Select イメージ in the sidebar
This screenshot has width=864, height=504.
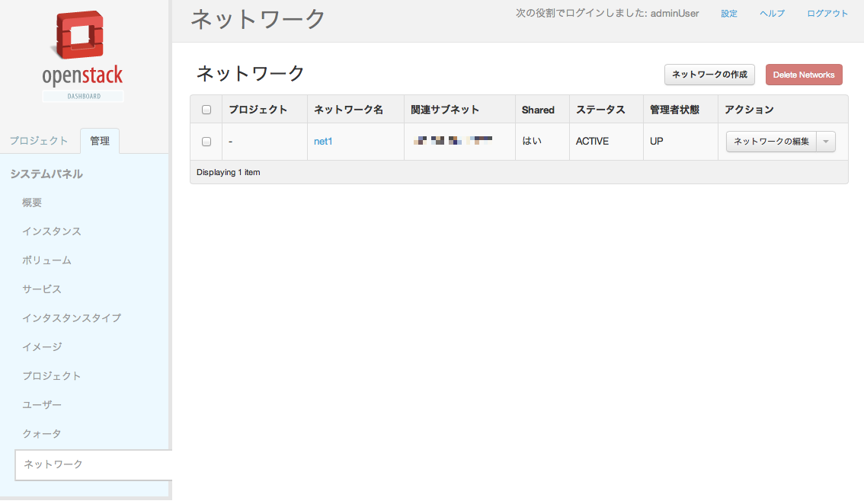42,347
